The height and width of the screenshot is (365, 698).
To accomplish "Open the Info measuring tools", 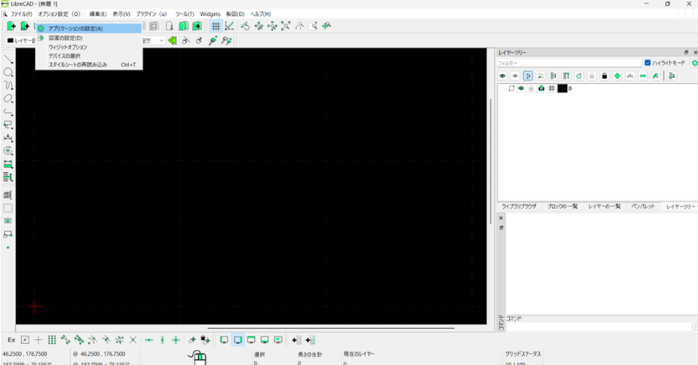I will [8, 164].
